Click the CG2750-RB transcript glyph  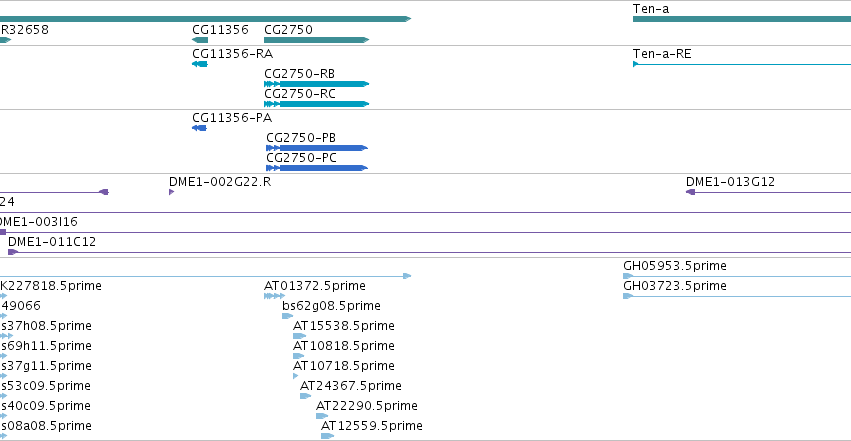(x=316, y=84)
